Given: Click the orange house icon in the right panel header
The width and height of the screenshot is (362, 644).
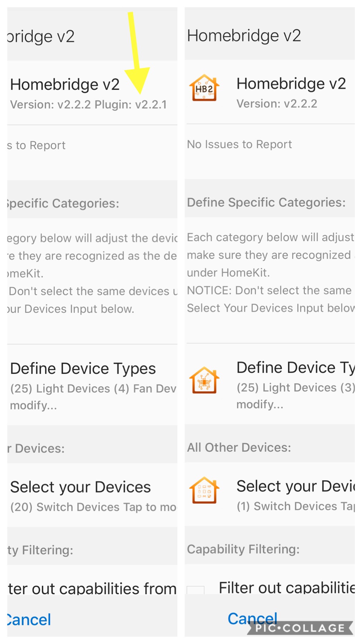Looking at the screenshot, I should (x=204, y=88).
